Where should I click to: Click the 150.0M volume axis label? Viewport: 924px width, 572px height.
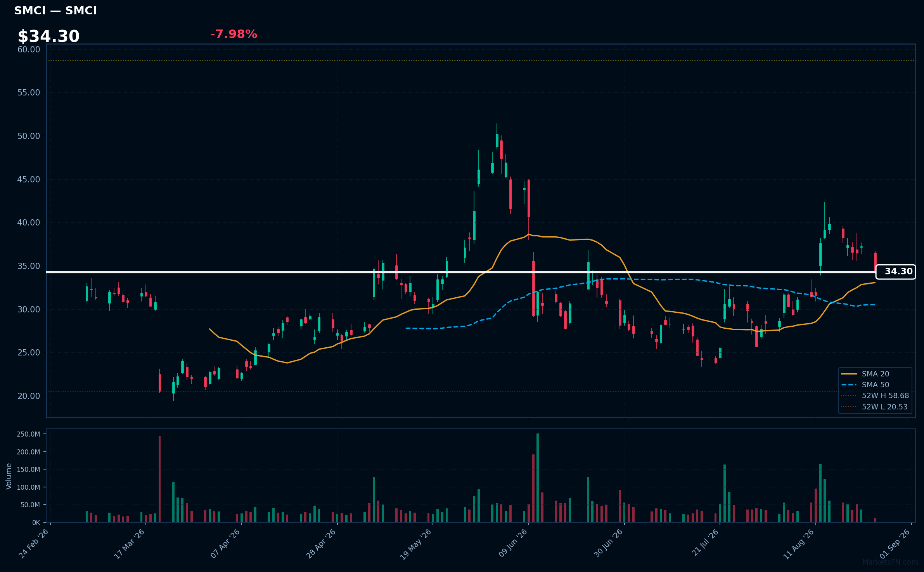coord(28,470)
